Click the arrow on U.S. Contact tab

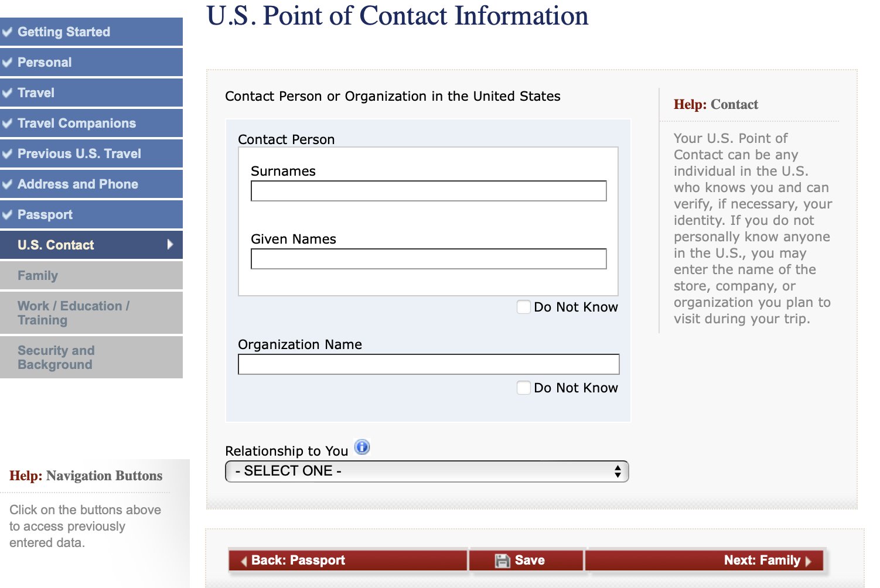coord(170,244)
